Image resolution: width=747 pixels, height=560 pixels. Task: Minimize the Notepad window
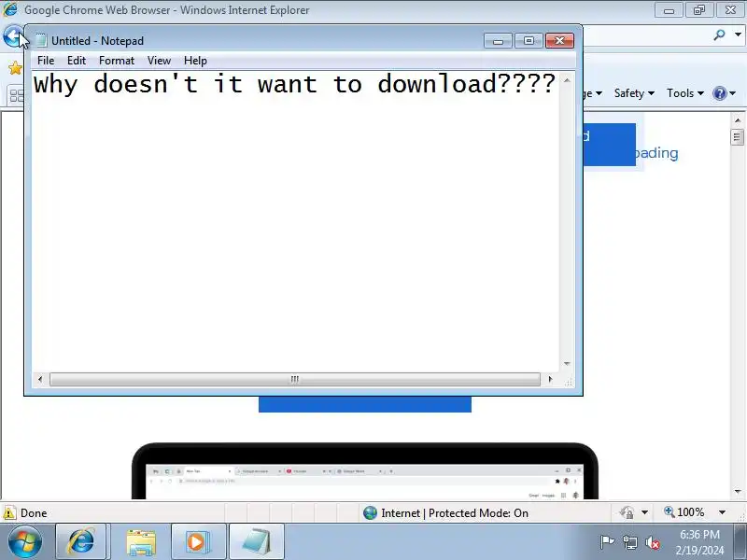coord(498,41)
